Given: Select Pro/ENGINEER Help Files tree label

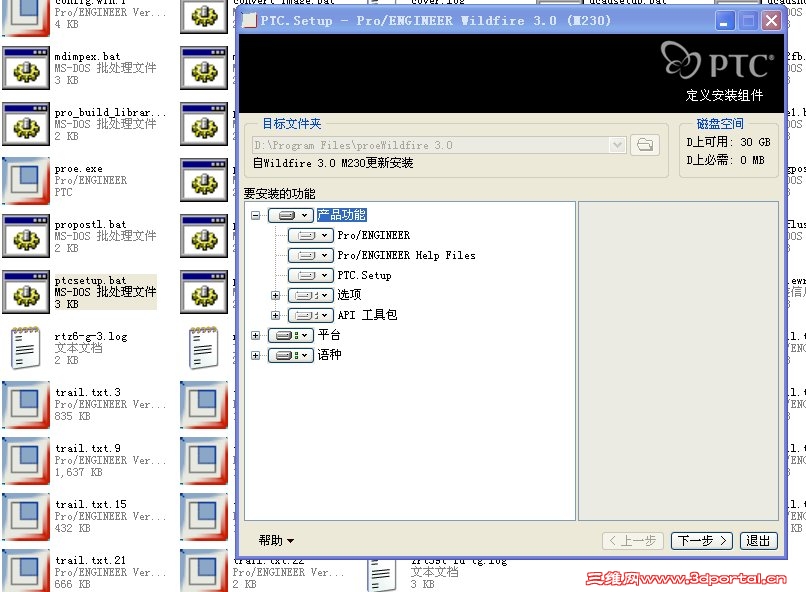Looking at the screenshot, I should (407, 255).
